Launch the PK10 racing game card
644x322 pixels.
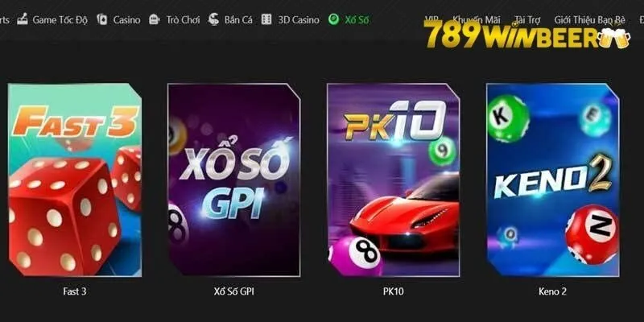point(394,180)
